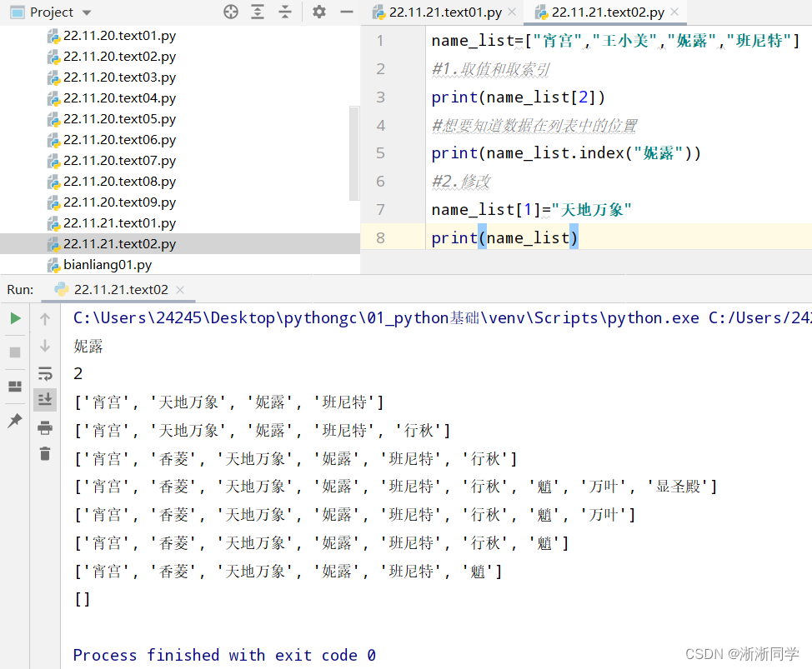The width and height of the screenshot is (812, 669).
Task: Click the Project tree vertical scrollbar
Action: coord(354,153)
